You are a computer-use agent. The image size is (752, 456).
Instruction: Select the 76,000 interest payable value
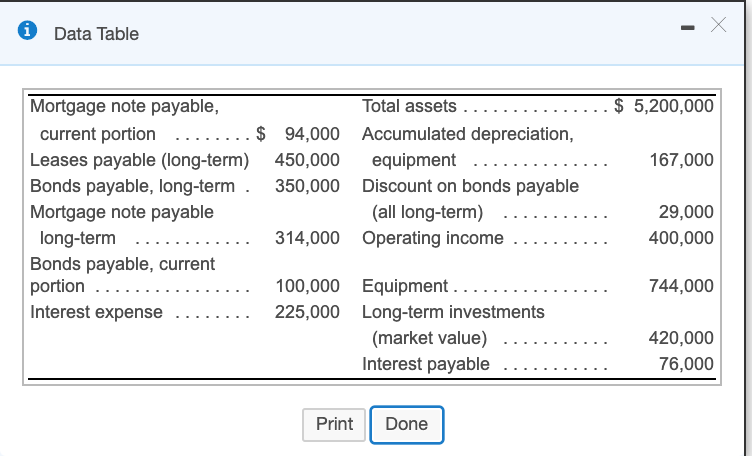[686, 364]
